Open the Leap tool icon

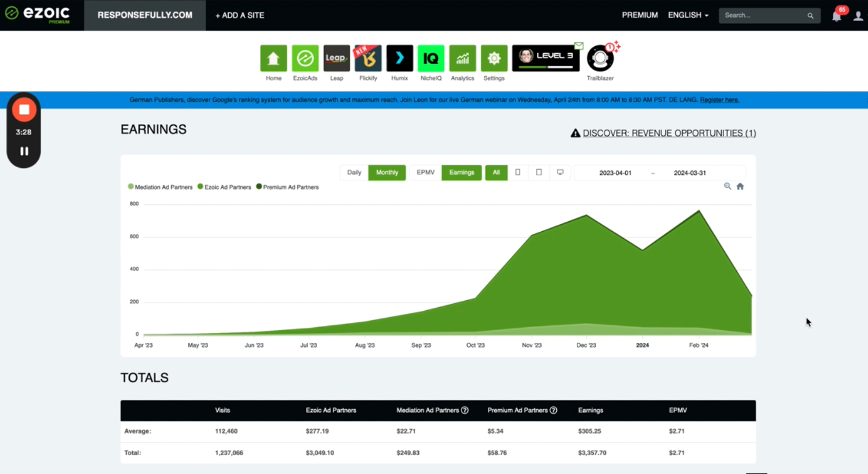(x=336, y=59)
